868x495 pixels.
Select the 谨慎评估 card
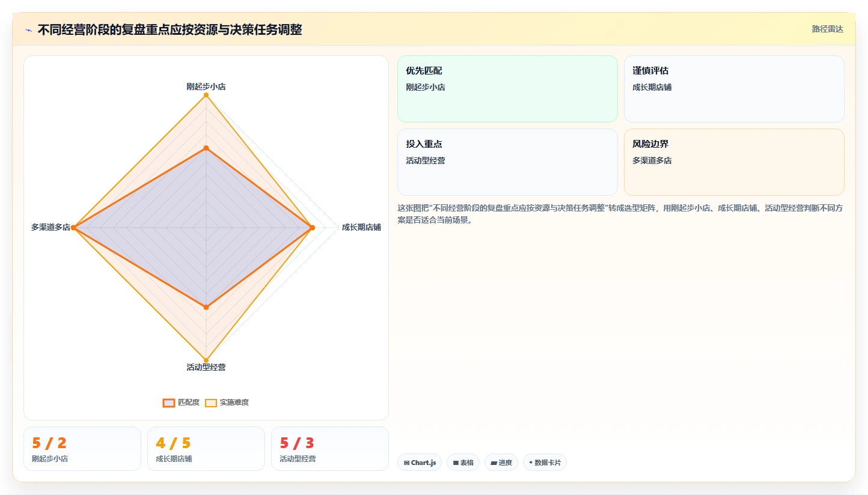[x=734, y=89]
